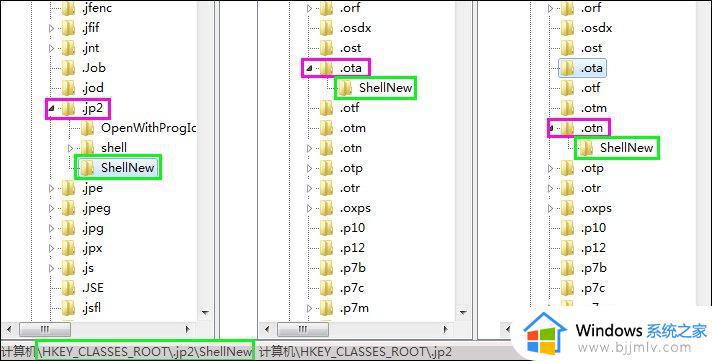Click right arrow of left pane horizontal scrollbar
712x361 pixels.
188,329
